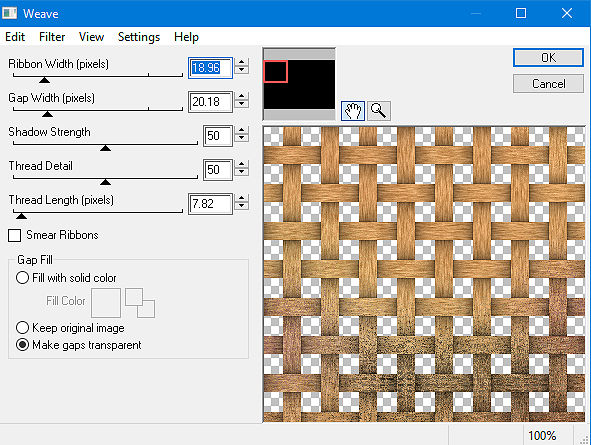591x445 pixels.
Task: Select the magnifier zoom tool
Action: click(x=378, y=111)
